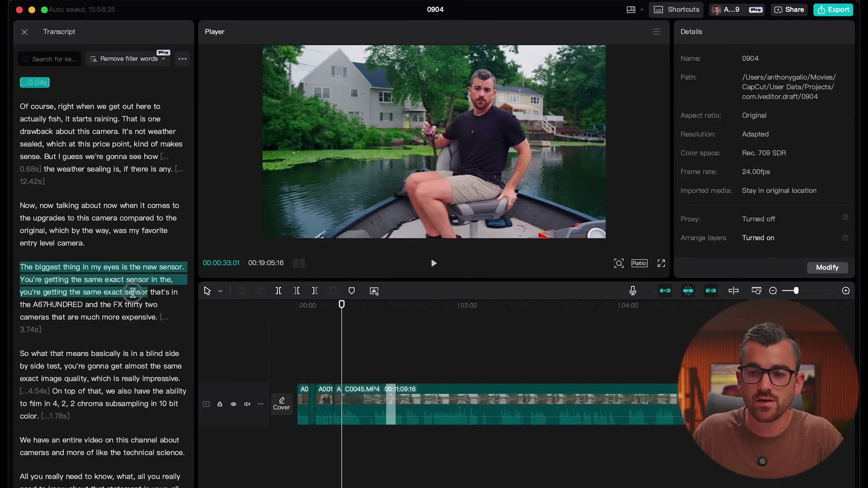Toggle the main track magnet
868x488 pixels.
[x=665, y=291]
